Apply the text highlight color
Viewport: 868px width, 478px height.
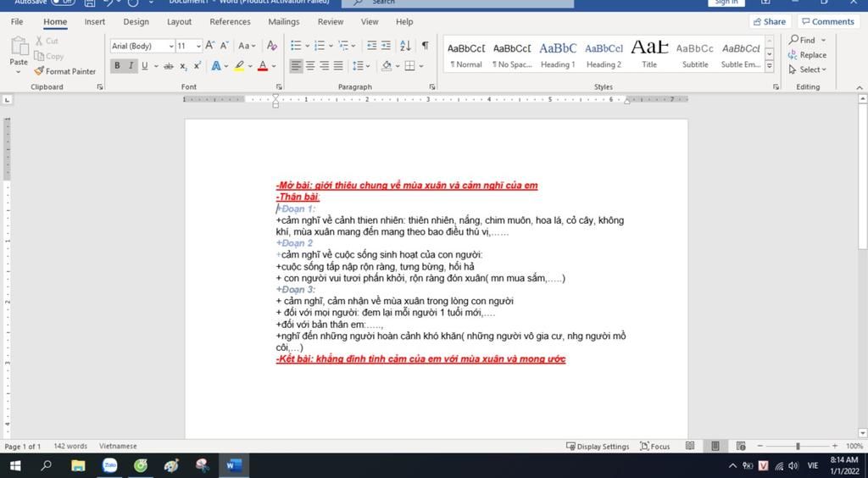coord(239,66)
